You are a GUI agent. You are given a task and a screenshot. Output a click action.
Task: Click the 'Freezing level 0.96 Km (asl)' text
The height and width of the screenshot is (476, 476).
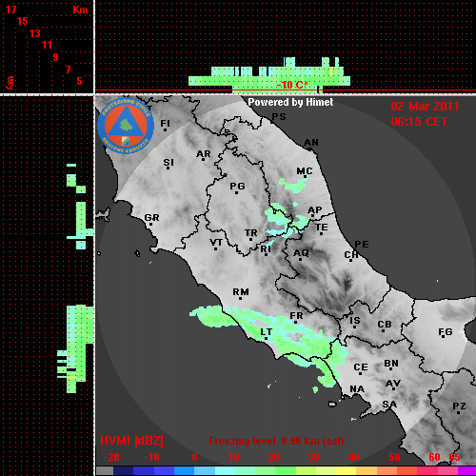276,441
